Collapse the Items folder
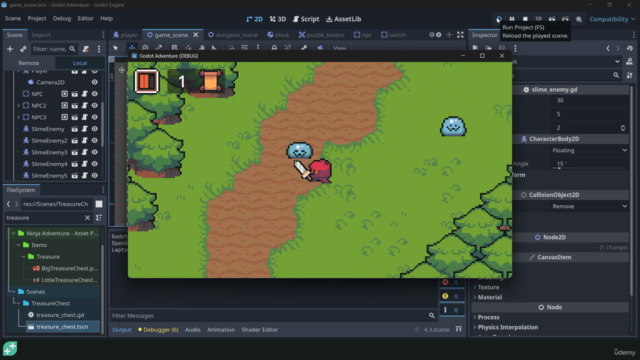The image size is (640, 360). [x=18, y=245]
